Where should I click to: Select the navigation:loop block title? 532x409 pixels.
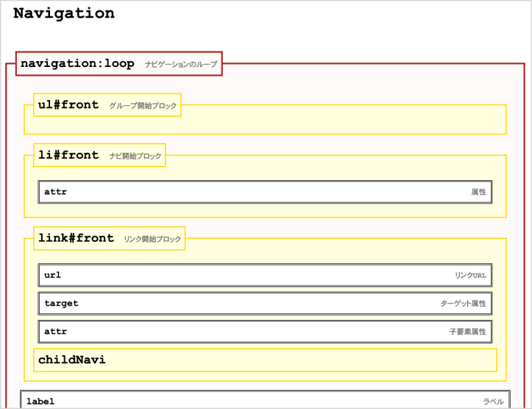[77, 64]
